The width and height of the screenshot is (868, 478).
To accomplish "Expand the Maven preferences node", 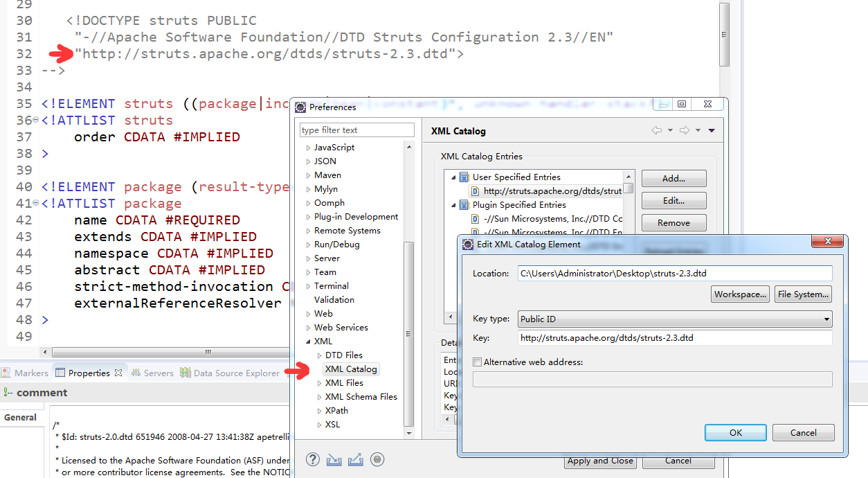I will pos(308,175).
